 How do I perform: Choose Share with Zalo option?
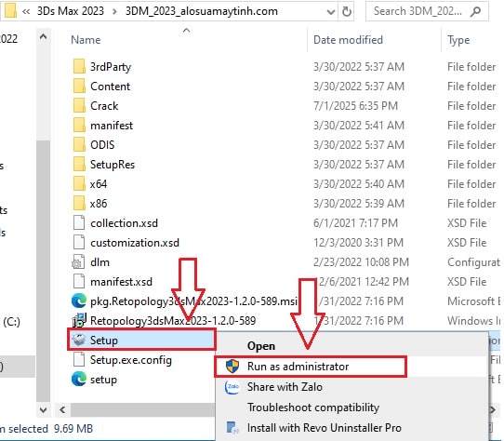click(x=285, y=387)
